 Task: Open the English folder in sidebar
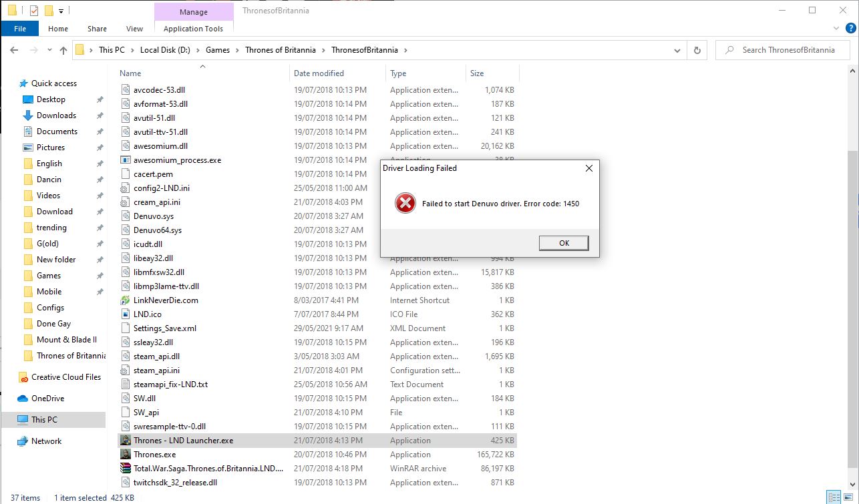tap(49, 164)
